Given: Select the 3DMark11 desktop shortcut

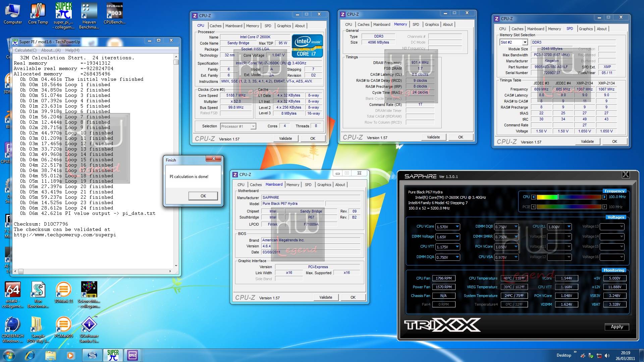Looking at the screenshot, I should [63, 292].
